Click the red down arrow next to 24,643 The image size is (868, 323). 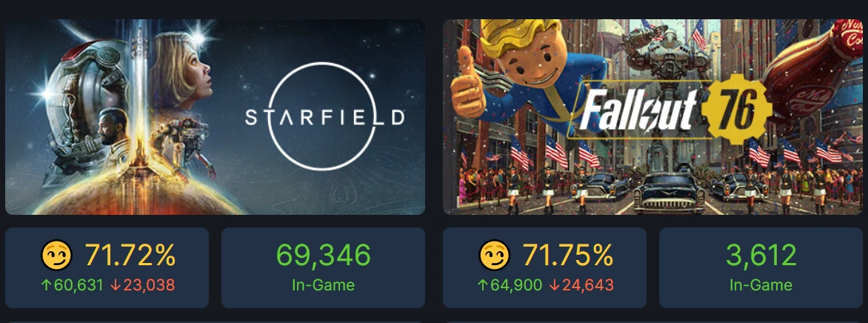point(554,284)
